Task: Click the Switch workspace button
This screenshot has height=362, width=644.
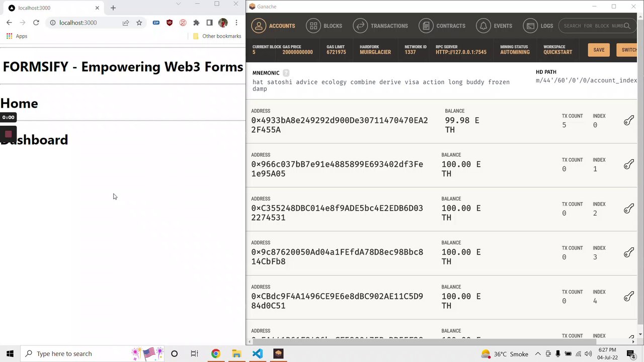Action: point(627,50)
